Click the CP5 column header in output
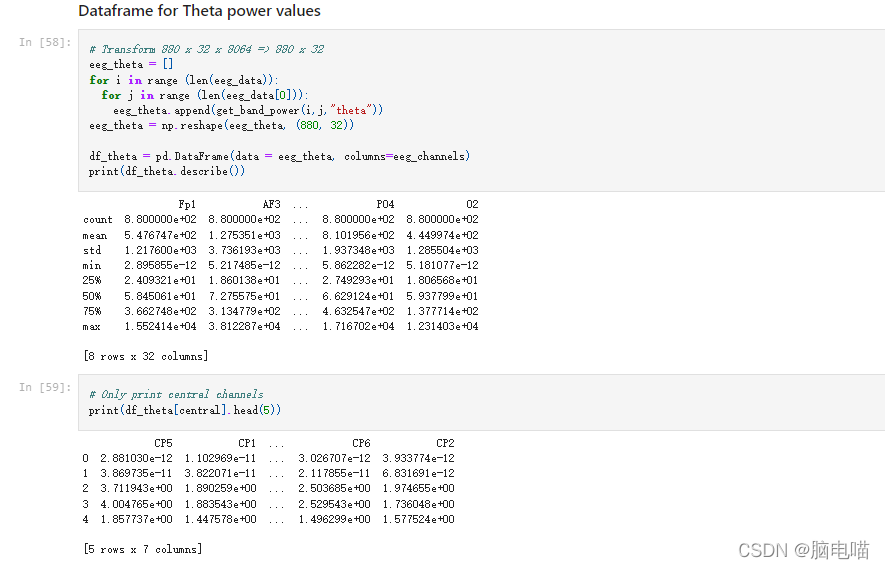Viewport: 885px width, 569px height. pos(163,442)
